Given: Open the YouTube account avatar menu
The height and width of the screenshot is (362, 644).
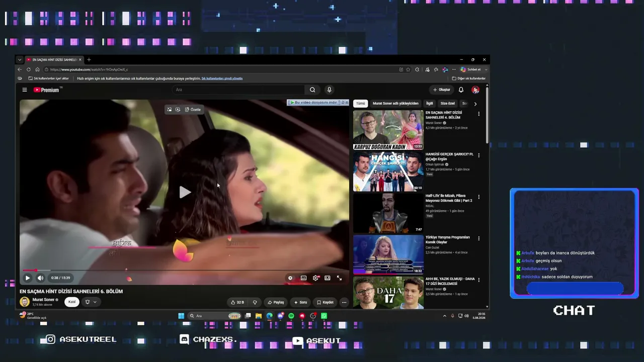Looking at the screenshot, I should 475,90.
